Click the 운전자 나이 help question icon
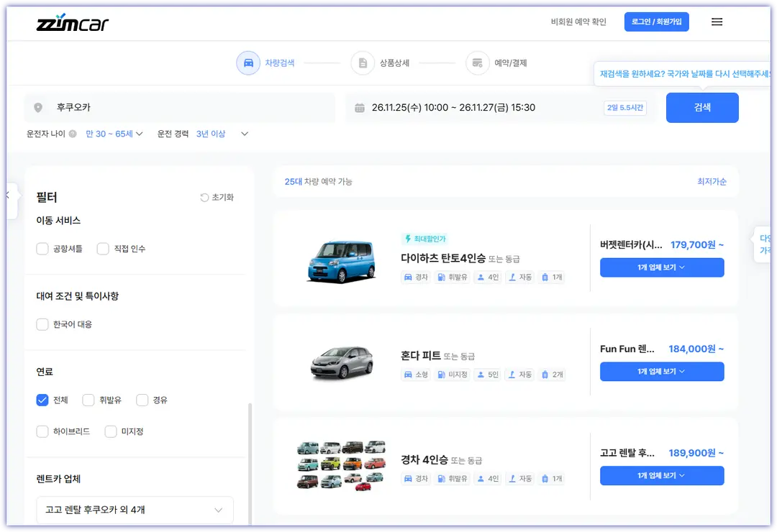The height and width of the screenshot is (532, 777). point(73,134)
